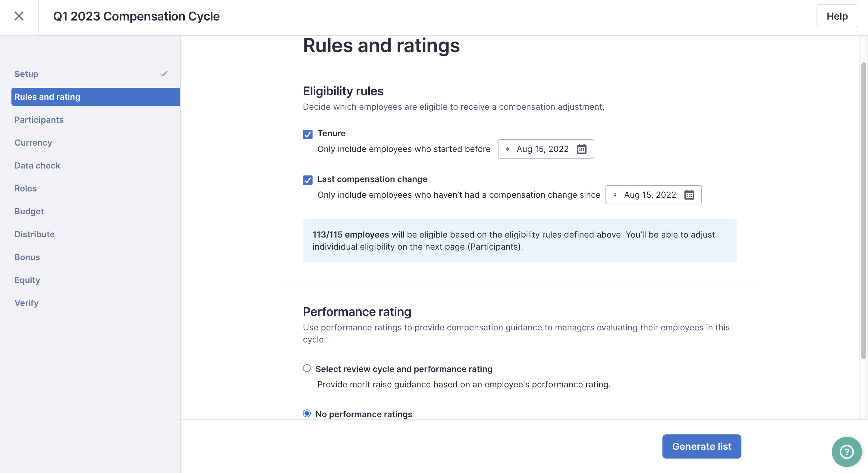Open calendar picker for last compensation change date

click(690, 194)
